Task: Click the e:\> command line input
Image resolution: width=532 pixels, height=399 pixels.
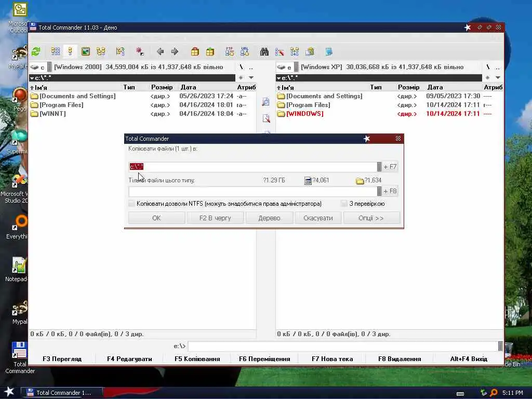Action: click(343, 346)
